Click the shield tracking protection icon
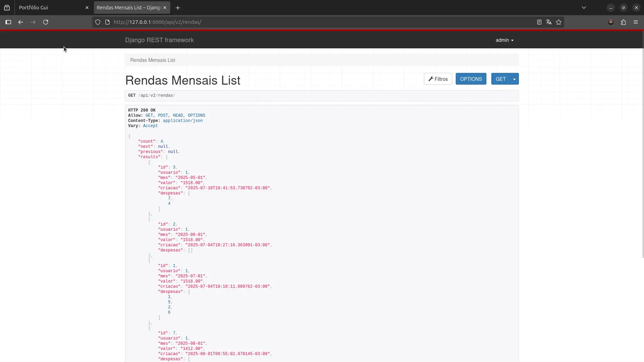This screenshot has width=644, height=362. (x=98, y=22)
